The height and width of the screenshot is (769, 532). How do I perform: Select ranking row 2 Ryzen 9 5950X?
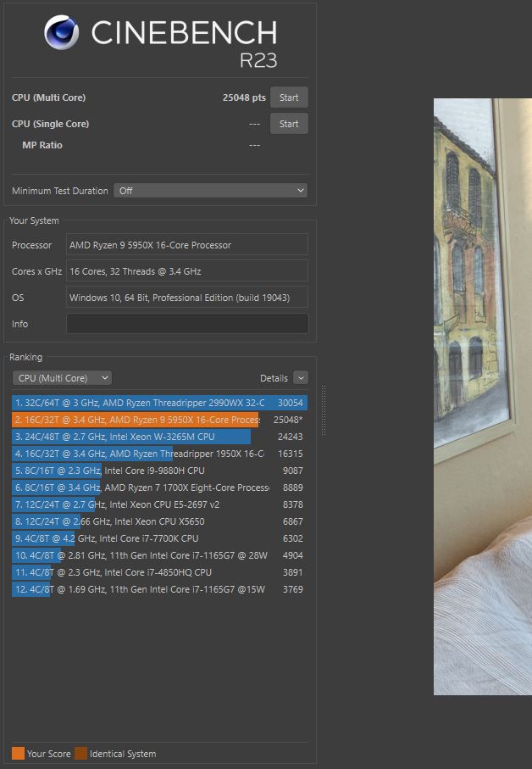[160, 420]
